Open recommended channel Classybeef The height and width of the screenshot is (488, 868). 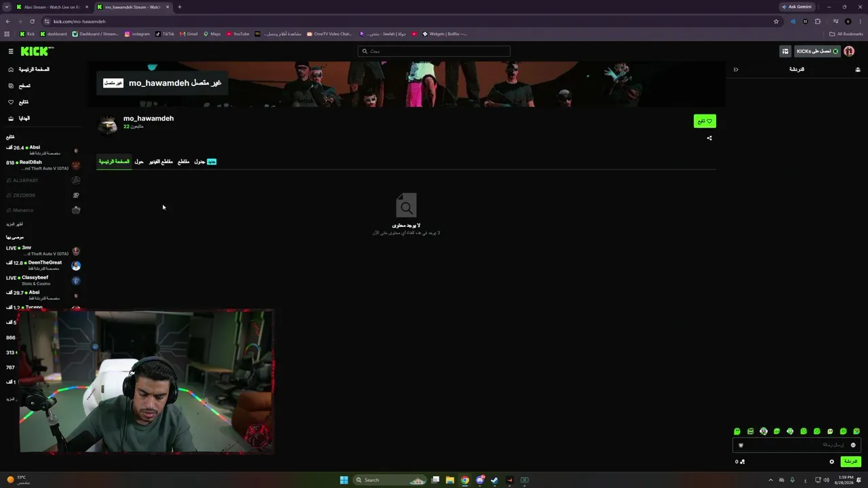42,281
